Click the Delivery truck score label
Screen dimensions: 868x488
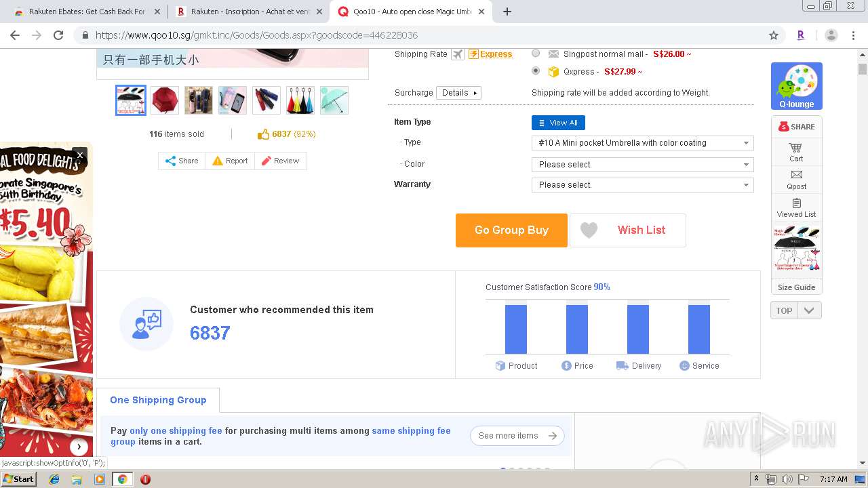pos(638,365)
